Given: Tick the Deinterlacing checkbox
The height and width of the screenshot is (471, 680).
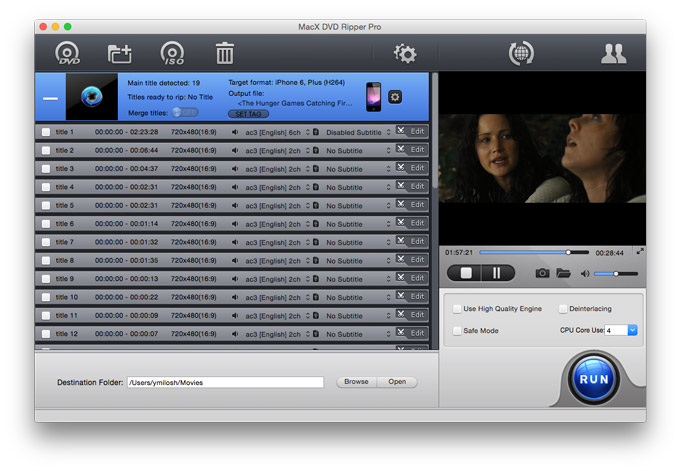Looking at the screenshot, I should tap(563, 309).
